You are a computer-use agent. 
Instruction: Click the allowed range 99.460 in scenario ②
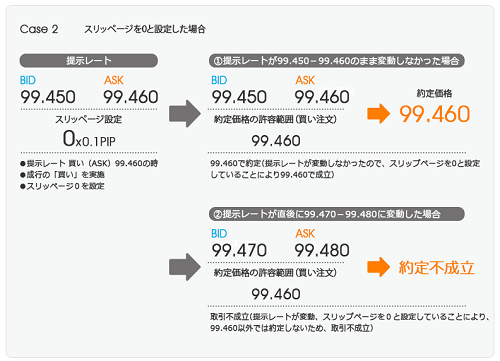point(276,294)
